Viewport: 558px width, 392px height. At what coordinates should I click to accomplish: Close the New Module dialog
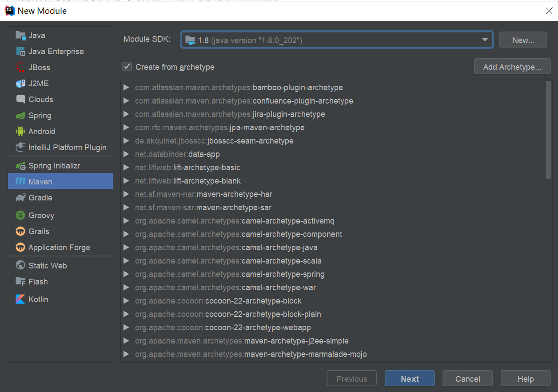pyautogui.click(x=549, y=11)
